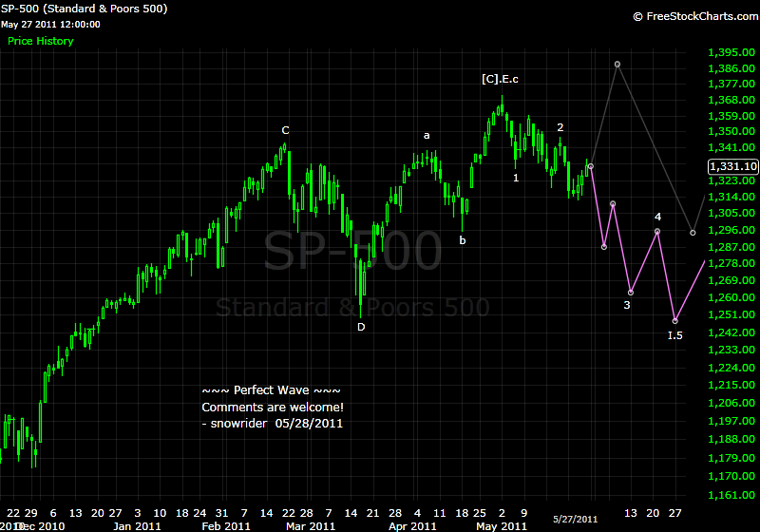Click the I.5 wave label
The image size is (760, 532).
(675, 335)
